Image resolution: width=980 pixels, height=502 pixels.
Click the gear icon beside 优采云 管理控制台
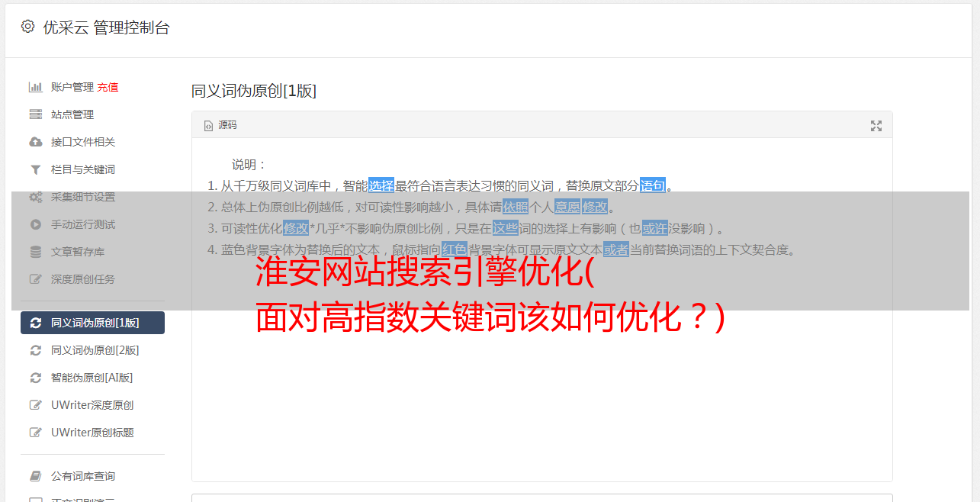click(28, 27)
